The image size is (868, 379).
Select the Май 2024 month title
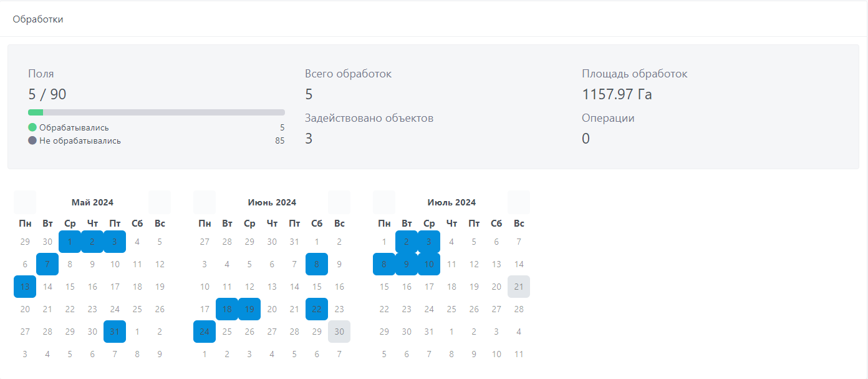click(x=92, y=202)
